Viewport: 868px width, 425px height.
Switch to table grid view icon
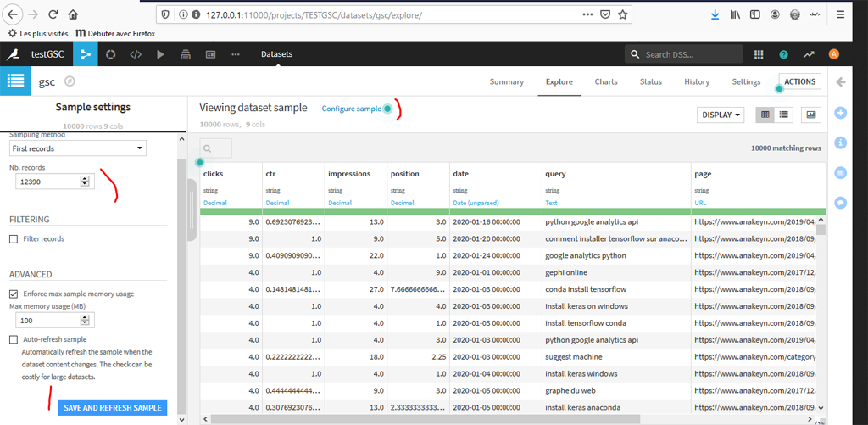pos(765,115)
